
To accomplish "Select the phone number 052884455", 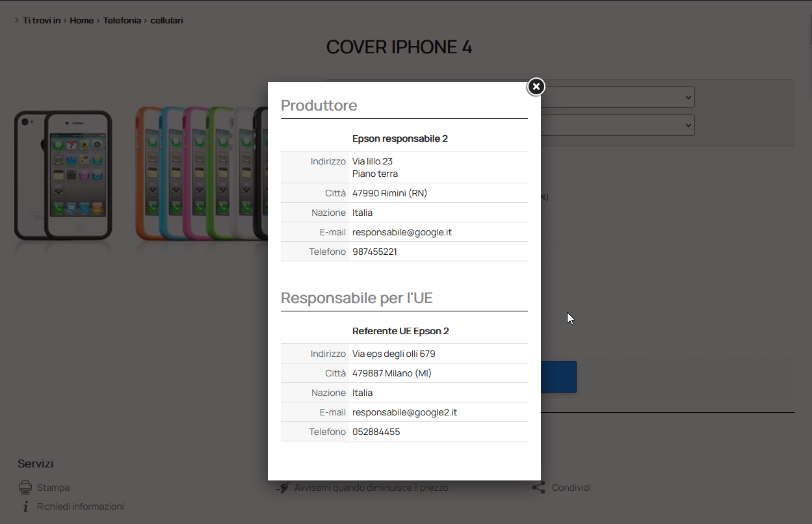I will click(x=376, y=432).
